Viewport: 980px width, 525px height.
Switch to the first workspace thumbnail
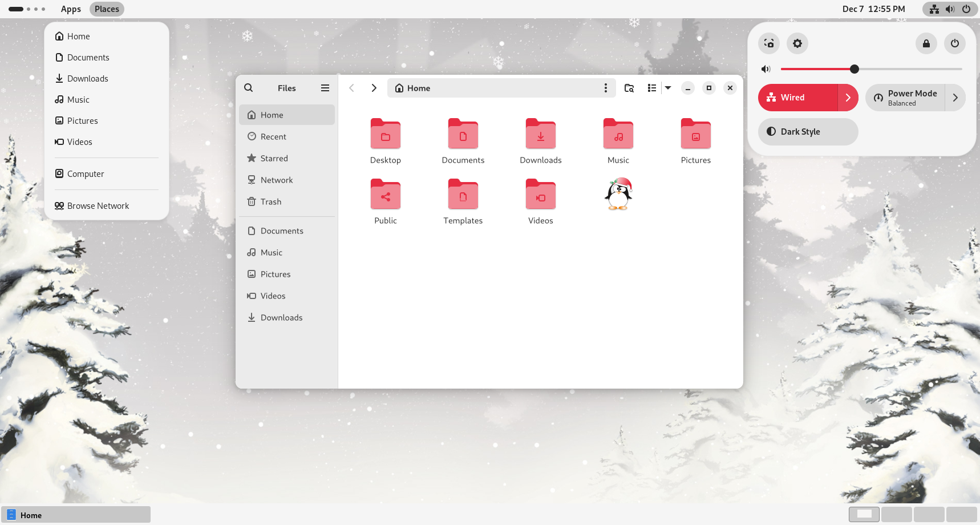(864, 514)
